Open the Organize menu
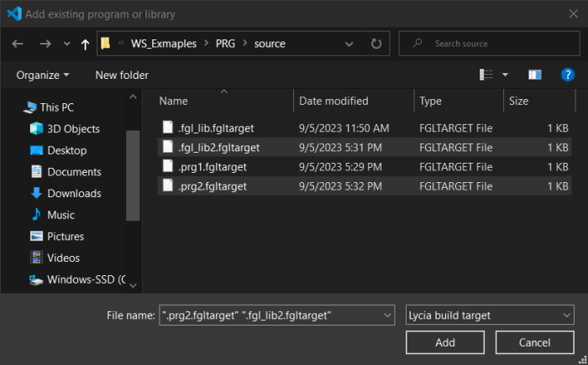Screen dimensions: 588x365 pos(43,75)
